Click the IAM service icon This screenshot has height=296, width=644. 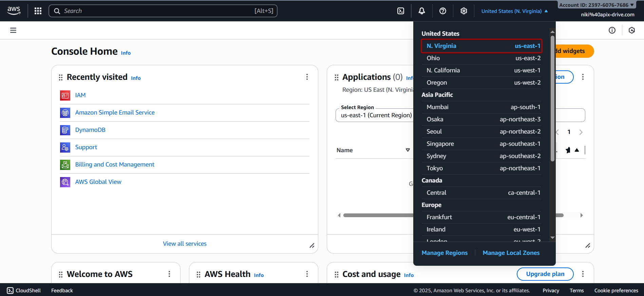[x=65, y=95]
